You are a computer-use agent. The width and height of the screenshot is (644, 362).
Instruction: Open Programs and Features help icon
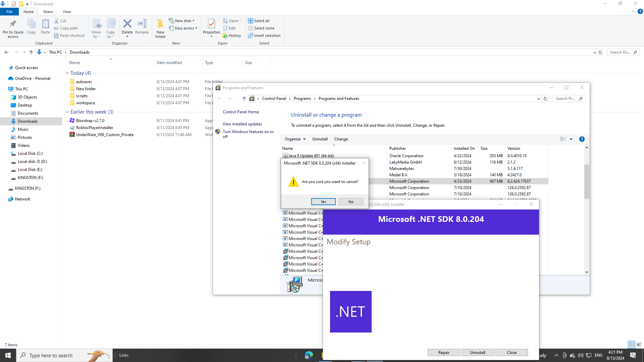pyautogui.click(x=582, y=139)
